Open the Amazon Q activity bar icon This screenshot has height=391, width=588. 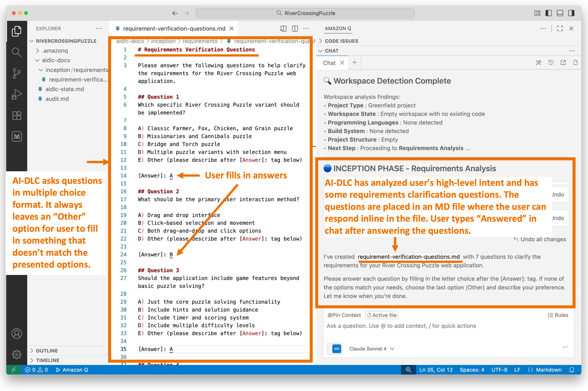coord(16,136)
